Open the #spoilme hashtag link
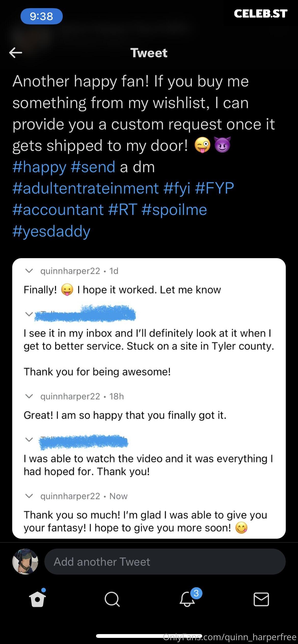The image size is (298, 644). [174, 210]
